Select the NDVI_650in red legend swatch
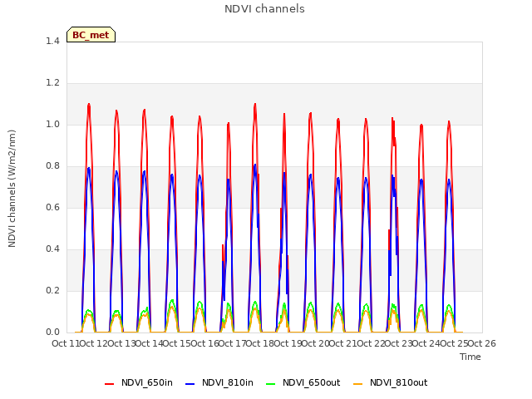The width and height of the screenshot is (532, 399). click(x=109, y=384)
